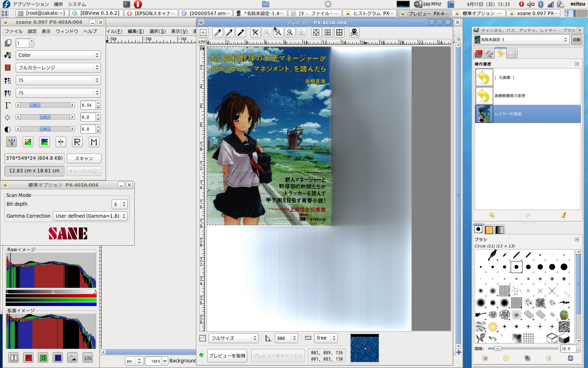The height and width of the screenshot is (368, 588).
Task: Open the ウィンドウ menu in xsane
Action: 67,31
